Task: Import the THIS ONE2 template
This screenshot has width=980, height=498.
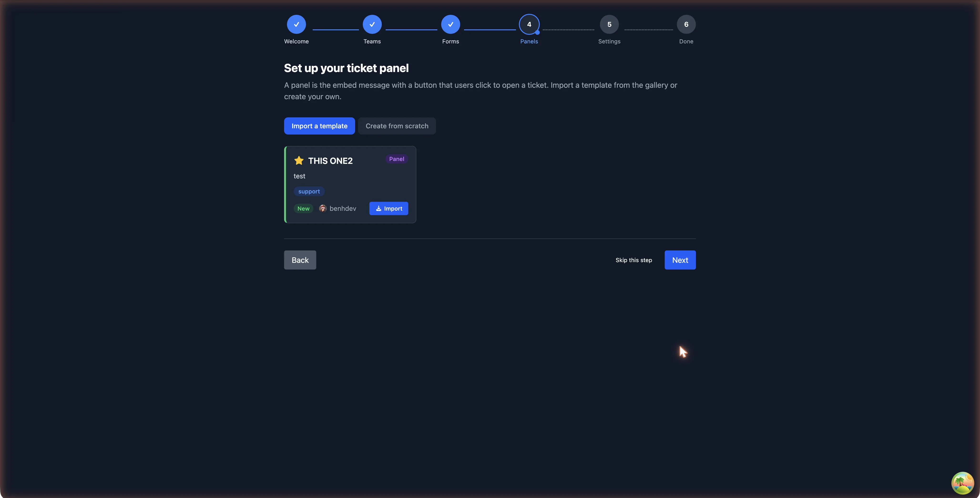Action: point(388,208)
